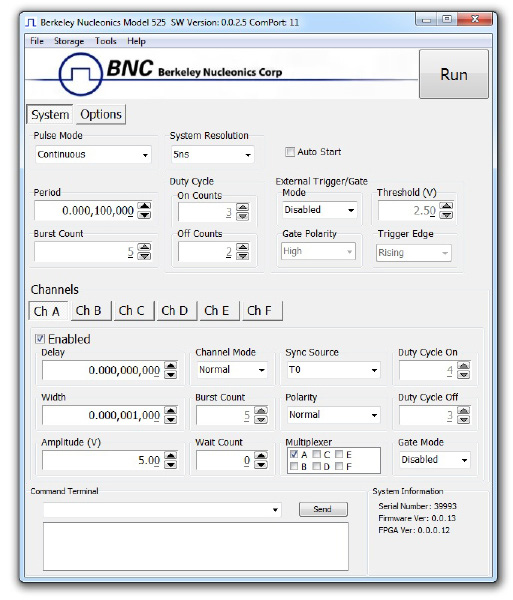Image resolution: width=513 pixels, height=600 pixels.
Task: Increase channel Burst Count up arrow
Action: coord(261,411)
